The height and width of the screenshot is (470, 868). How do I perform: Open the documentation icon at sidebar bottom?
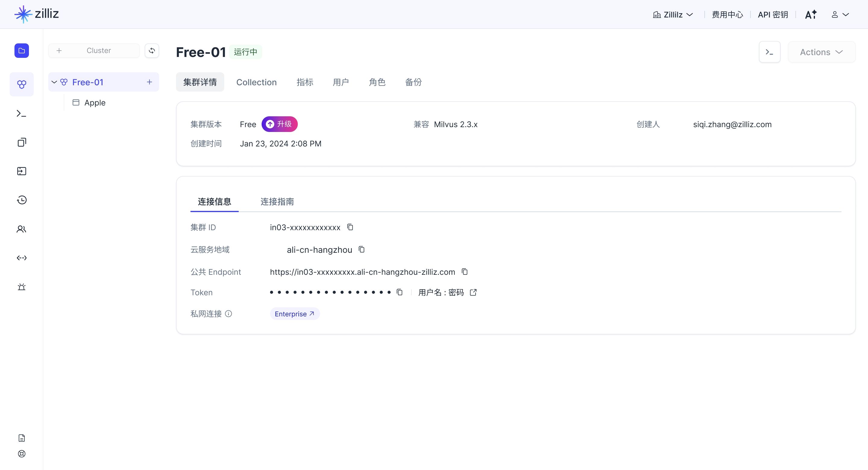pos(22,438)
